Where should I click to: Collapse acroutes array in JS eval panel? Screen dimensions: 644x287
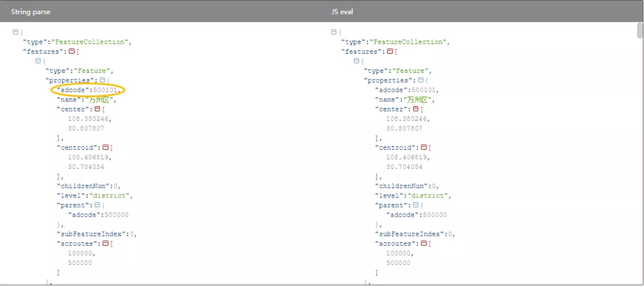pyautogui.click(x=423, y=243)
